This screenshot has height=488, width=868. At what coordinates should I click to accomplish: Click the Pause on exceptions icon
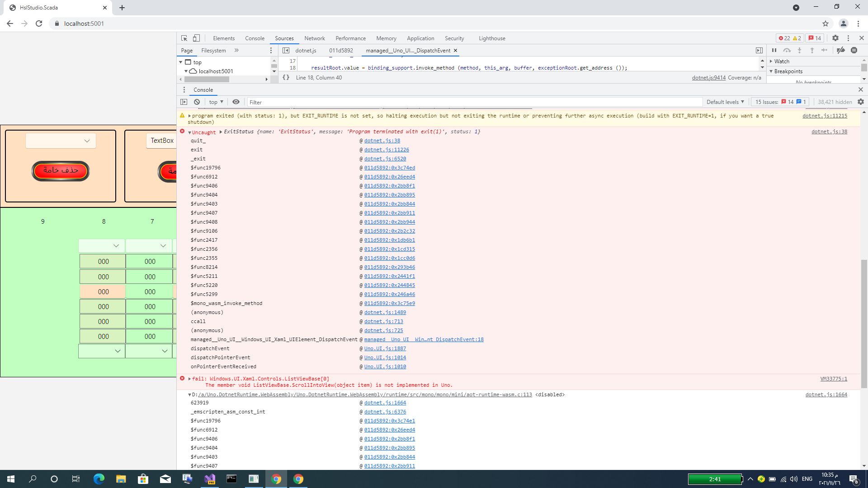(x=854, y=50)
